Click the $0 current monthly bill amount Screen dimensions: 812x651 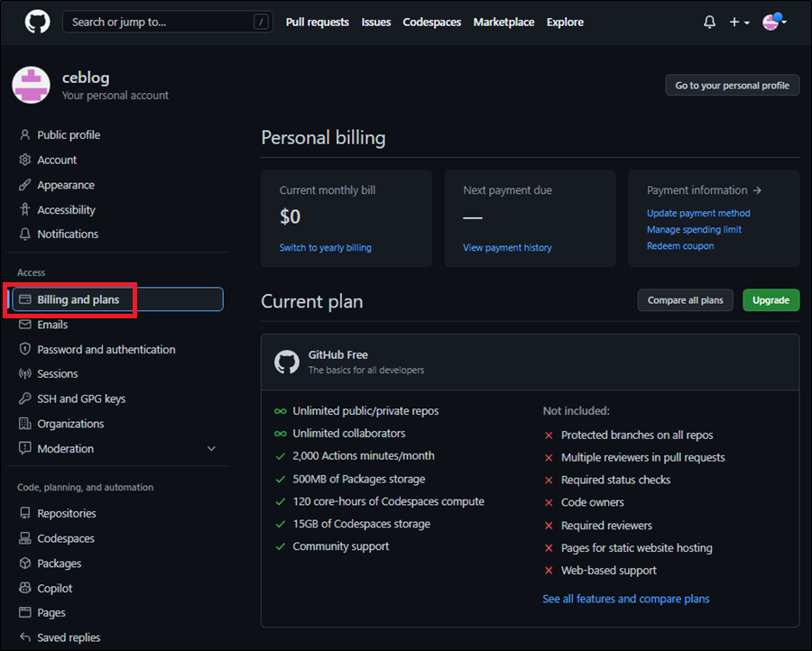coord(290,216)
